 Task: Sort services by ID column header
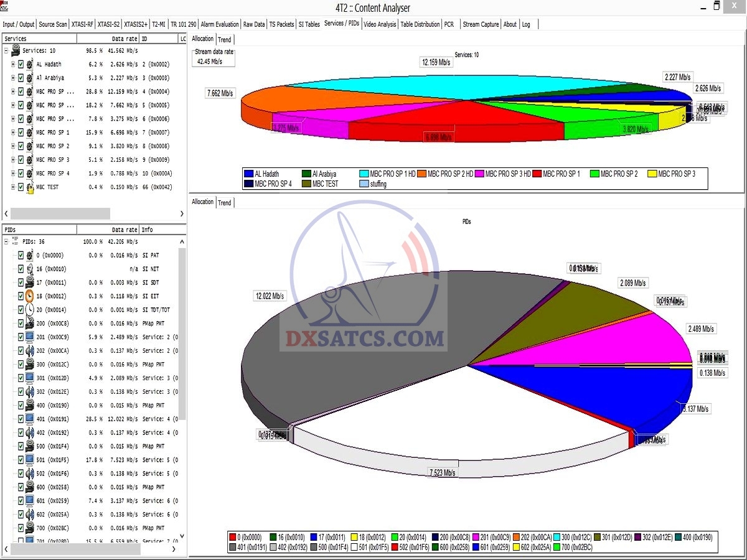click(x=159, y=39)
